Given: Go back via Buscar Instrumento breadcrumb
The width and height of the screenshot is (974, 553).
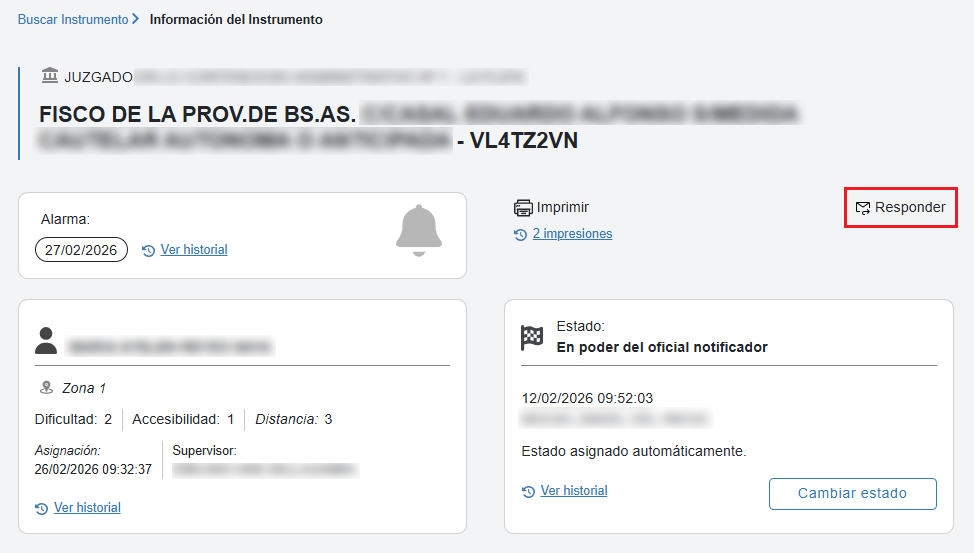Looking at the screenshot, I should (73, 19).
